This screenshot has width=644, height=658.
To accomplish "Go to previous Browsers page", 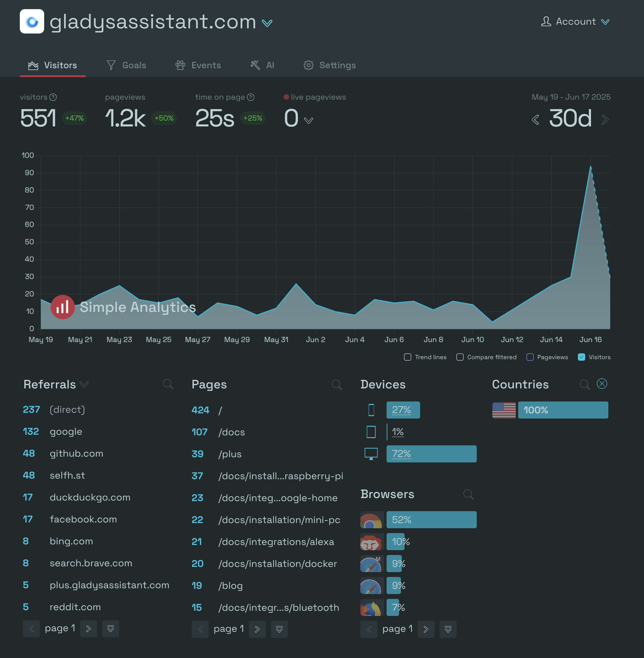I will [369, 629].
